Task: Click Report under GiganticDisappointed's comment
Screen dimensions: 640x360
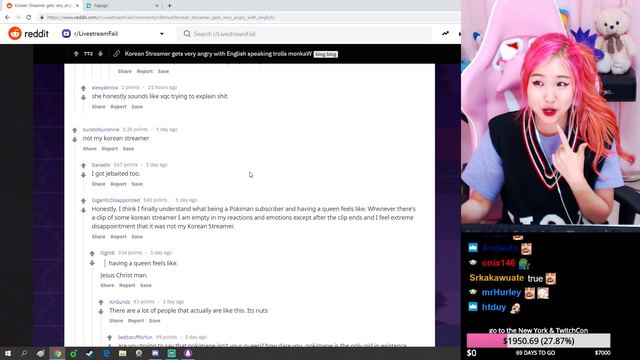Action: point(118,237)
